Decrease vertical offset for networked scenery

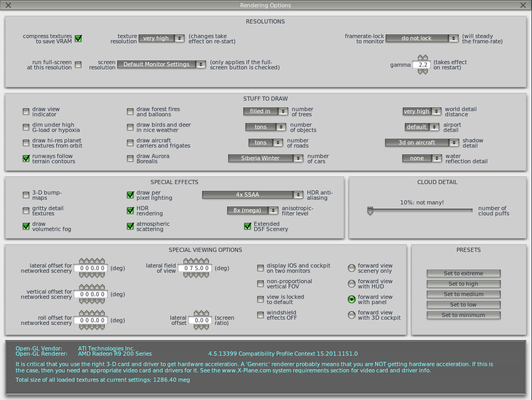tap(92, 301)
